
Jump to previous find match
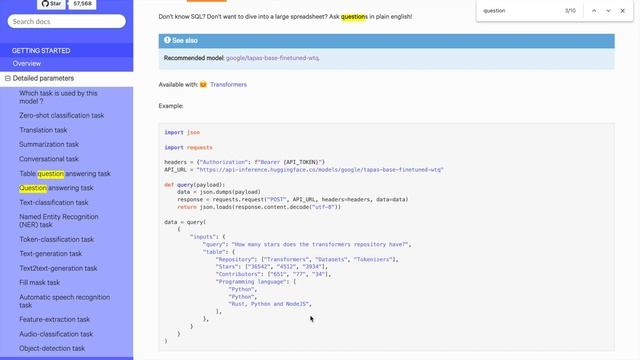click(594, 11)
